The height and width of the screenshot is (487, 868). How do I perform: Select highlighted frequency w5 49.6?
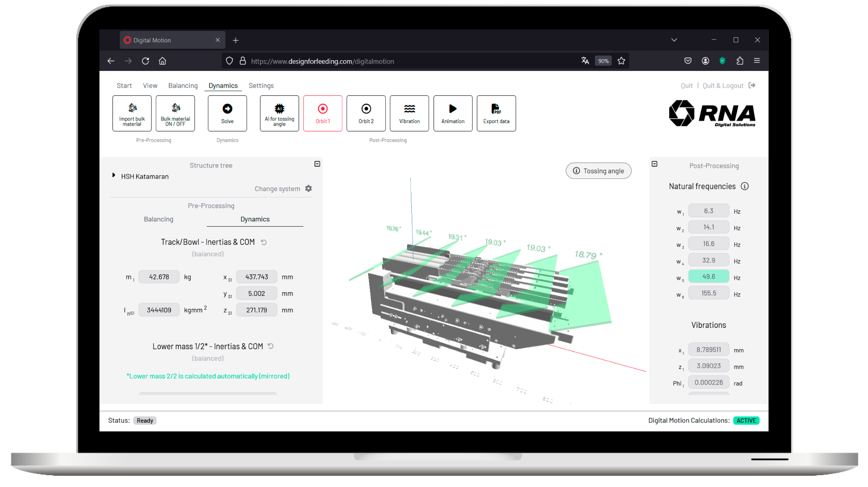click(x=709, y=277)
